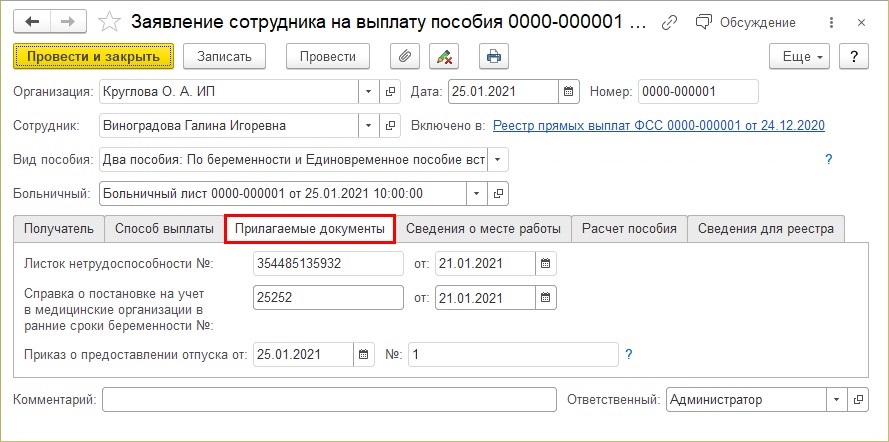The width and height of the screenshot is (889, 442).
Task: Print the document via the printer icon
Action: tap(494, 57)
